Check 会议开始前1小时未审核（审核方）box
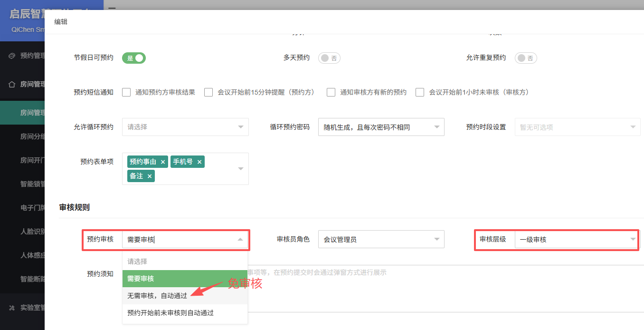Viewport: 644px width, 330px height. coord(420,92)
